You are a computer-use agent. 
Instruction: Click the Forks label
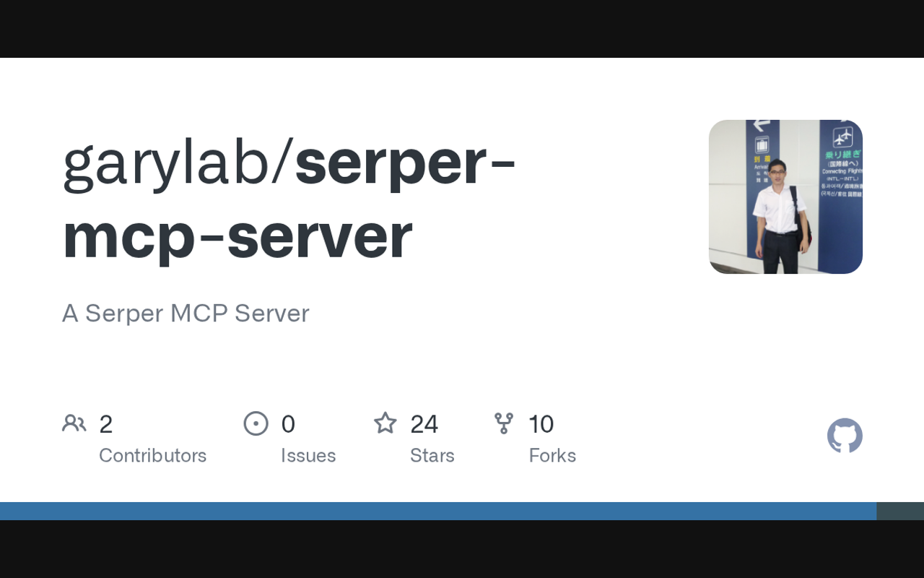pos(552,455)
